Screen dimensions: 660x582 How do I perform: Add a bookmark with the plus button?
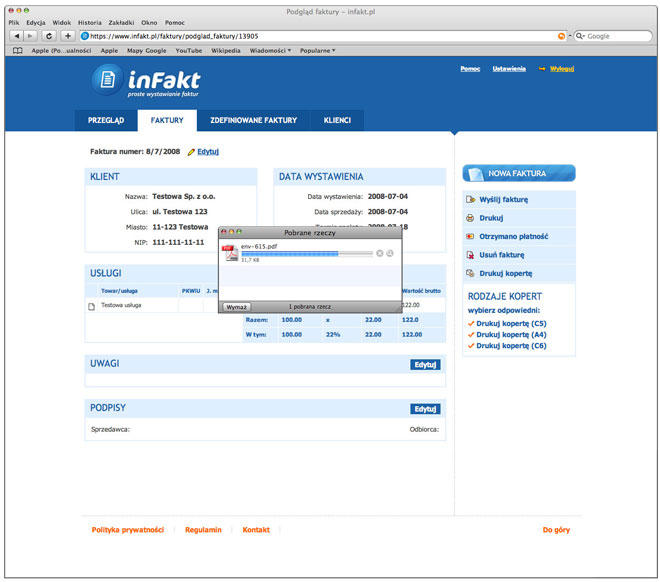coord(68,36)
